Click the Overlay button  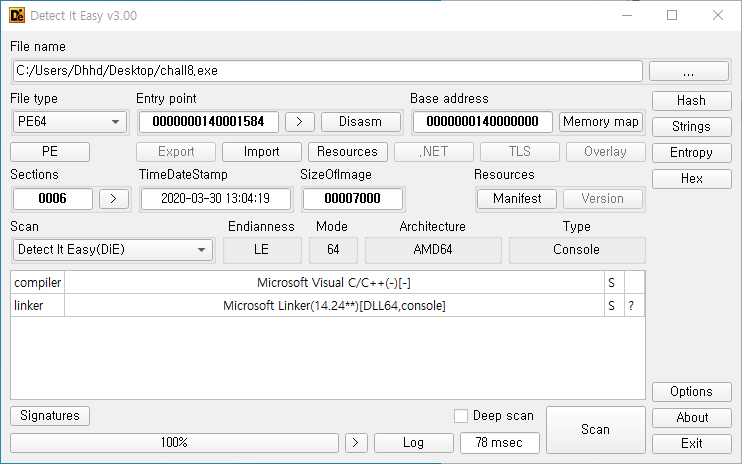(606, 152)
